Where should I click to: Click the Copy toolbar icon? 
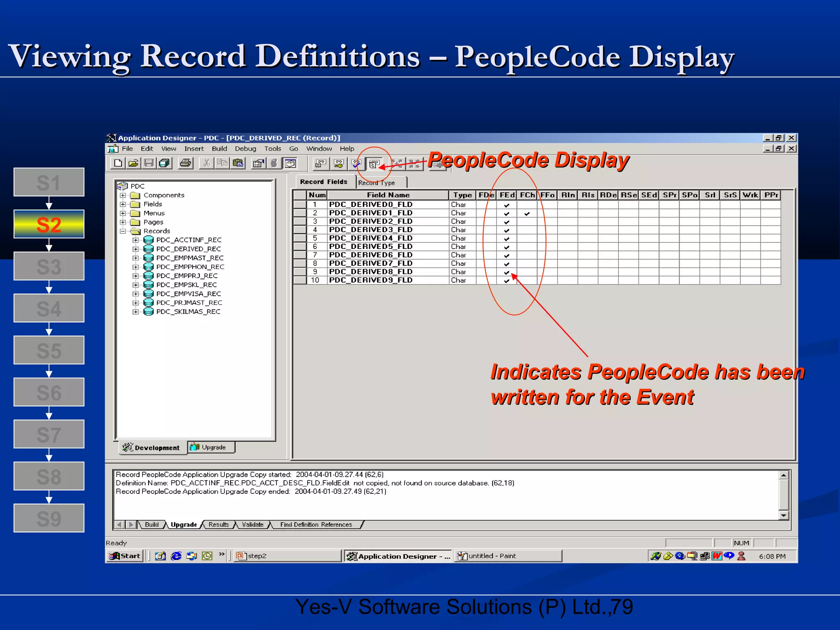coord(222,163)
